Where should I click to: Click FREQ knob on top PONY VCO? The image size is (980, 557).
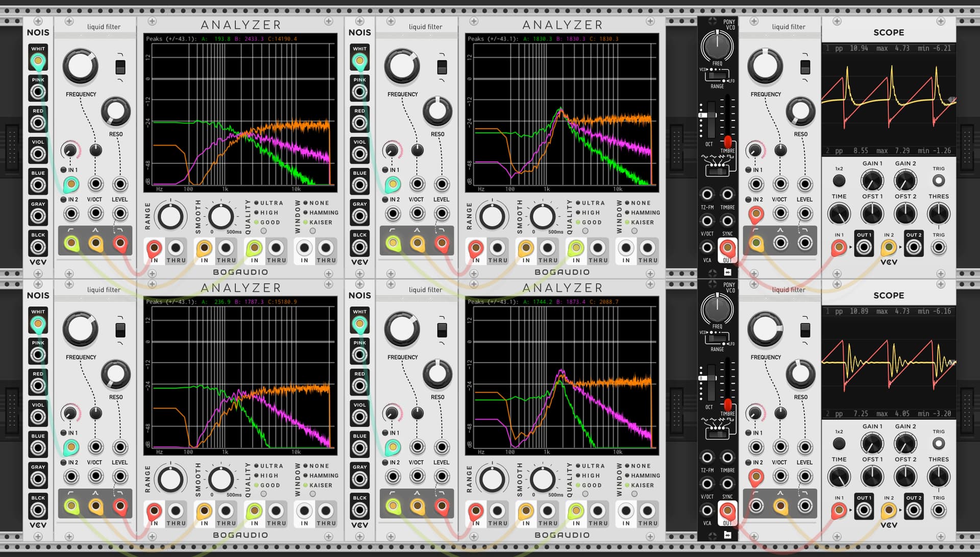[x=717, y=46]
